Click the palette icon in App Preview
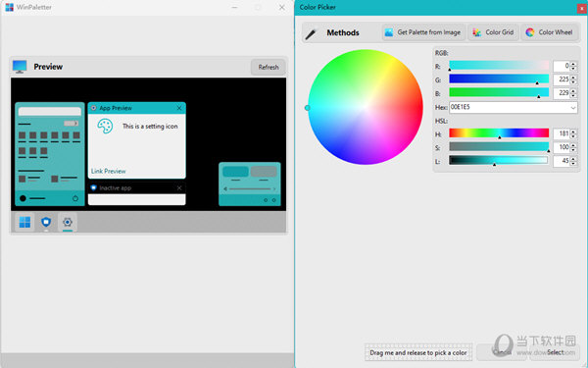 click(x=105, y=127)
